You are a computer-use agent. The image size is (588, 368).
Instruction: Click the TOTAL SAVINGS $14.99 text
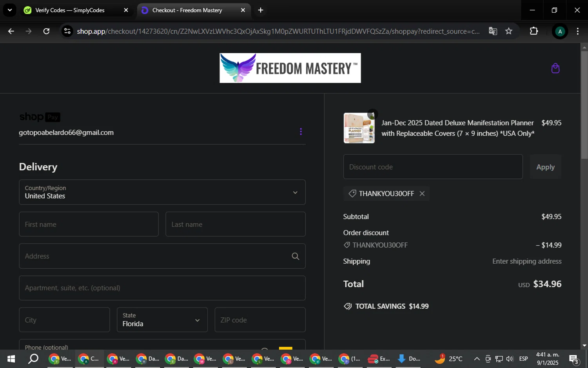coord(392,306)
